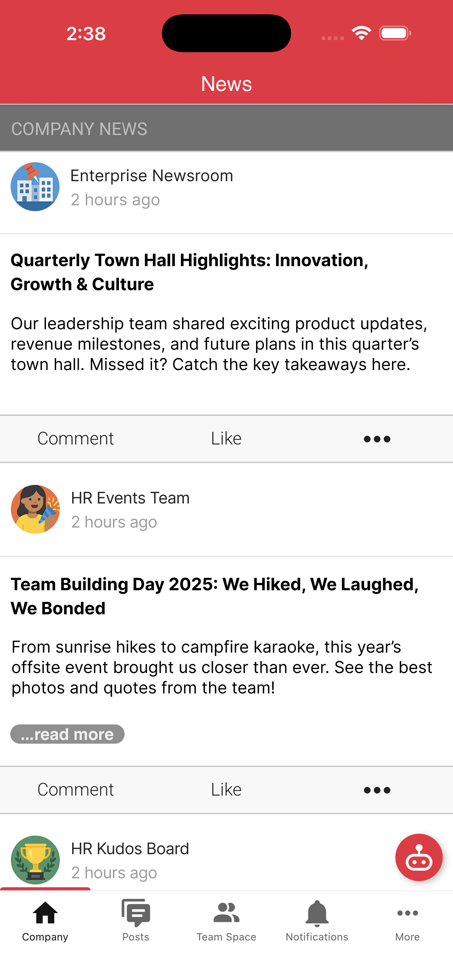Image resolution: width=453 pixels, height=980 pixels.
Task: Open the Notifications bell tab
Action: coord(317,921)
